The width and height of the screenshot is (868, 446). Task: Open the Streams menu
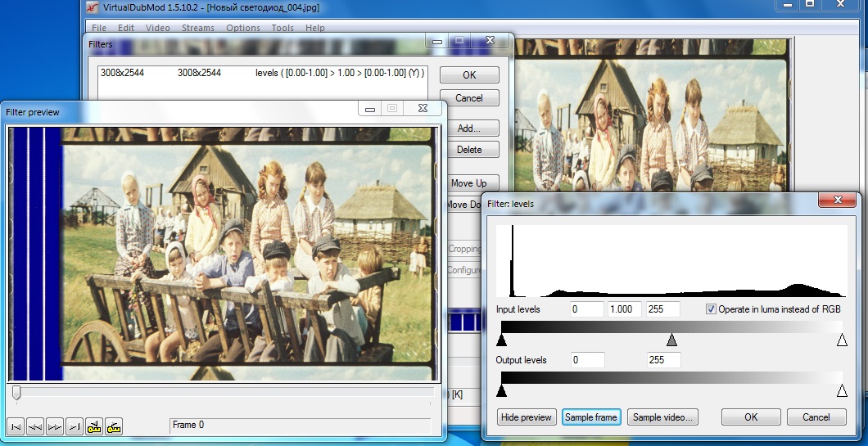[x=197, y=28]
